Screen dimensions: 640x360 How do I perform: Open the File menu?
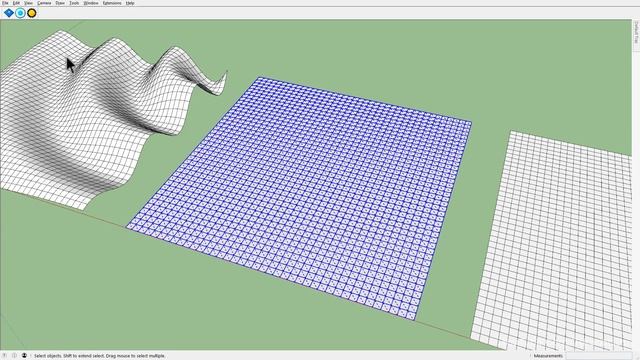click(x=5, y=3)
